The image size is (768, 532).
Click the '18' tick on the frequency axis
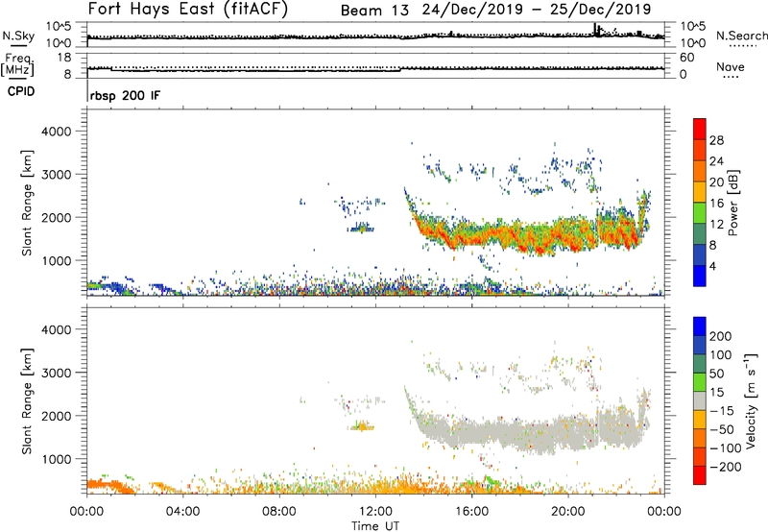tap(64, 58)
